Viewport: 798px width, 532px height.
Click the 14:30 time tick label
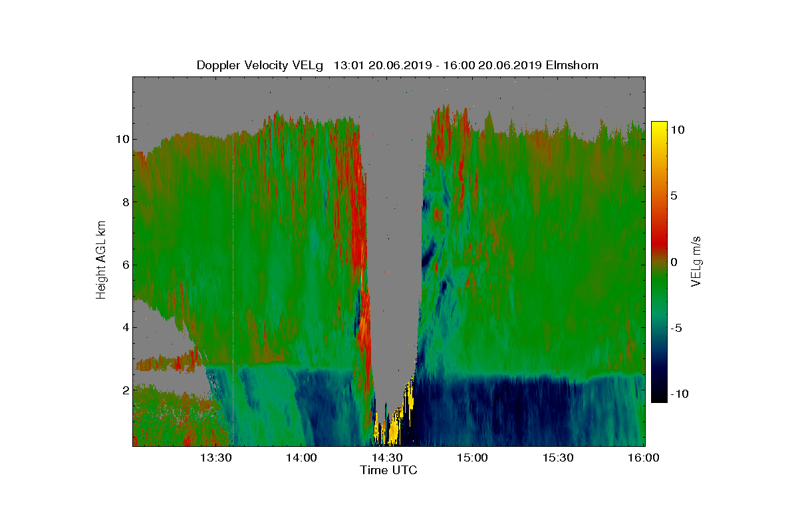[388, 458]
